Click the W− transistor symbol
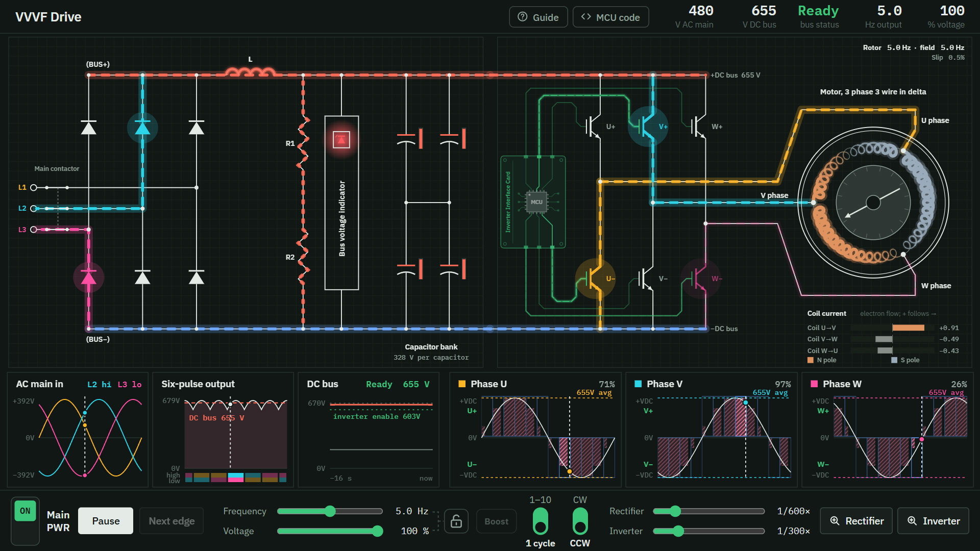 (700, 279)
